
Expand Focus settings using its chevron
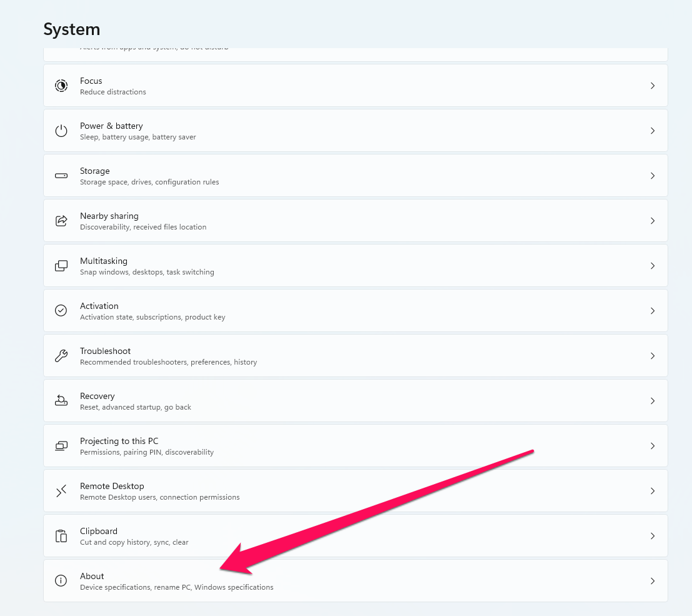(x=652, y=86)
